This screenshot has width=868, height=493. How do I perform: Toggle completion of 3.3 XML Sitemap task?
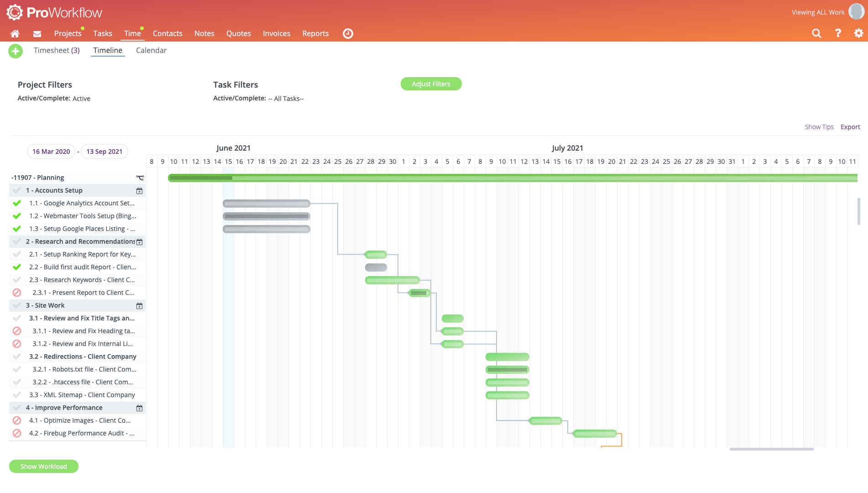pos(17,395)
